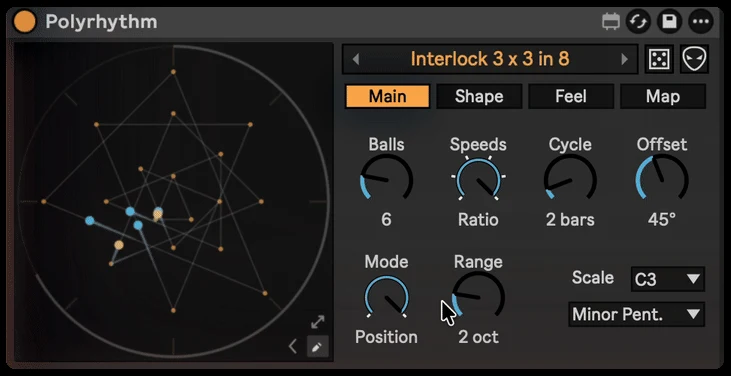
Task: Open the C3 scale root dropdown
Action: click(668, 279)
